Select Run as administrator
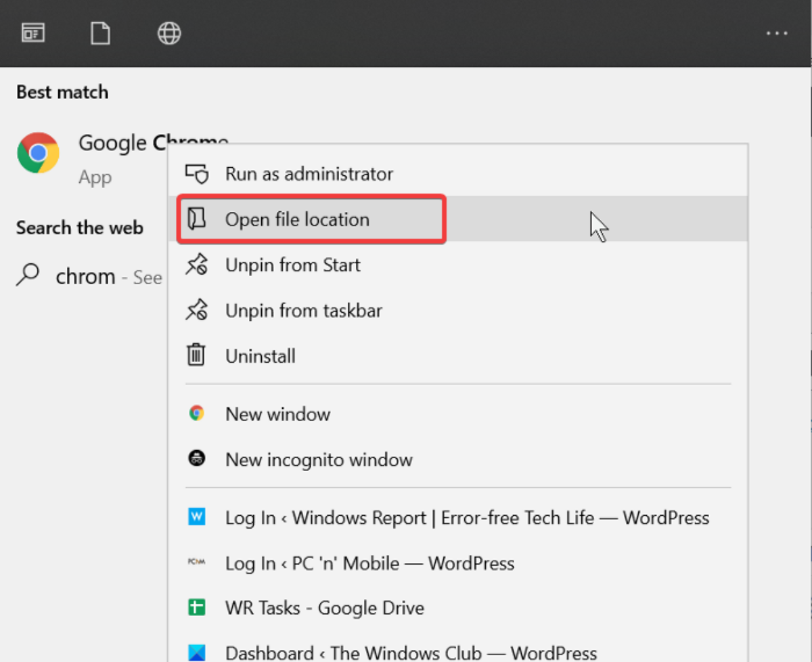 309,174
